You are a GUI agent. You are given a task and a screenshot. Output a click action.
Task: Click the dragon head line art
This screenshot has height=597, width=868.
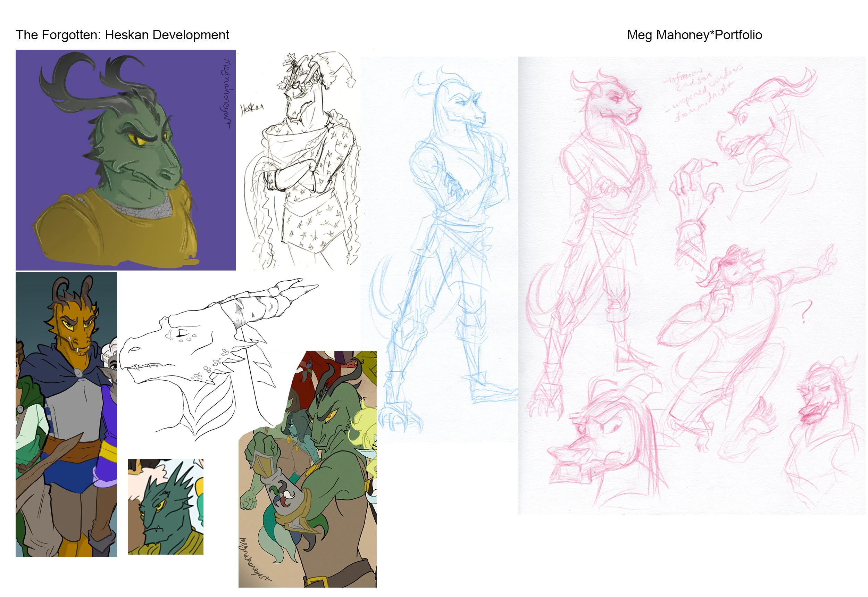click(219, 359)
